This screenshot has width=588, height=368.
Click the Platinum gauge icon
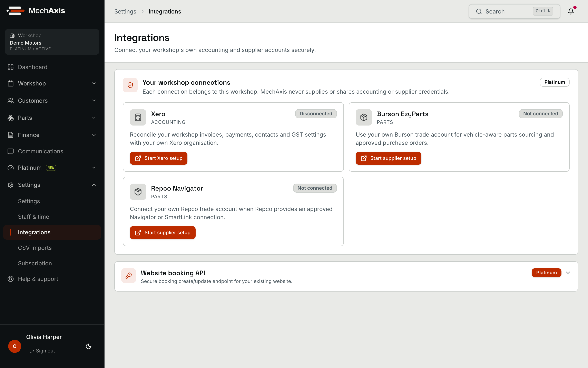pyautogui.click(x=10, y=168)
